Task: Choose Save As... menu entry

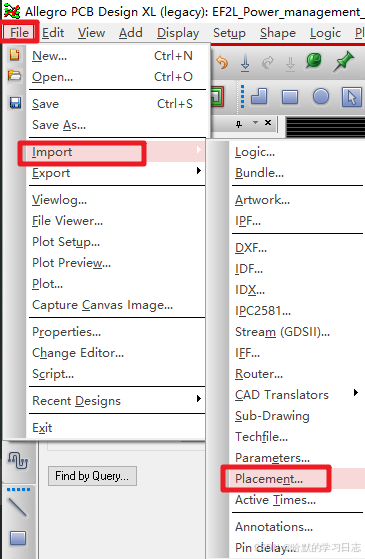Action: point(117,125)
